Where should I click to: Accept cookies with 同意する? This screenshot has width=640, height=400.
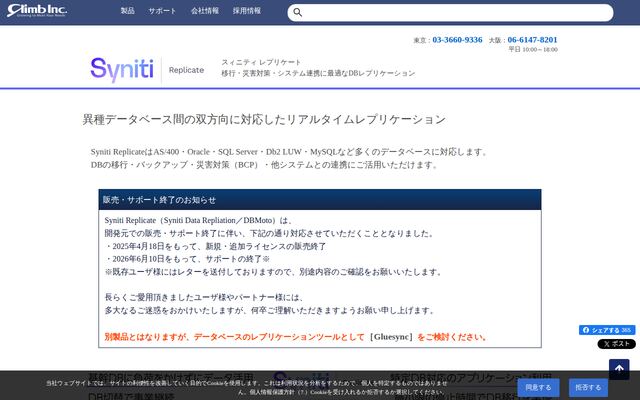click(x=538, y=387)
